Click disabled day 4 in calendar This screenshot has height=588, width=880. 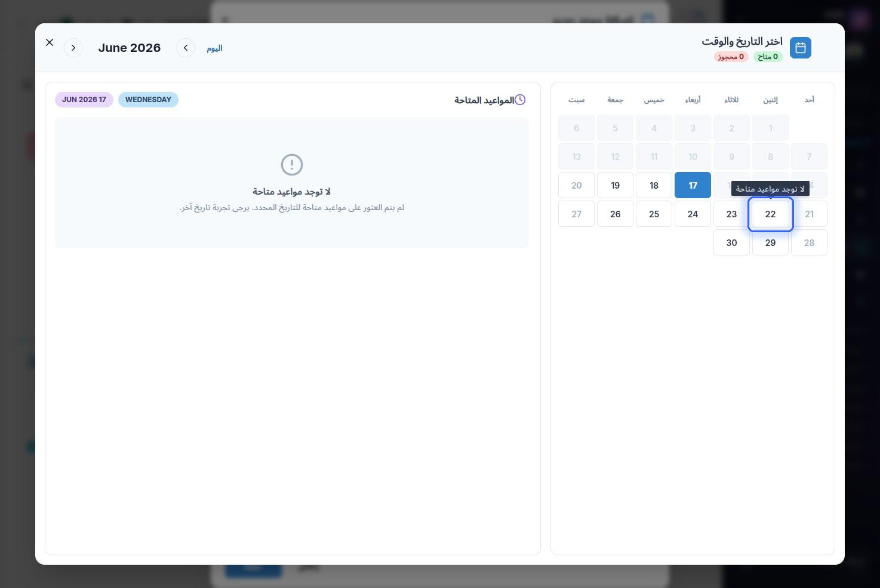[654, 128]
